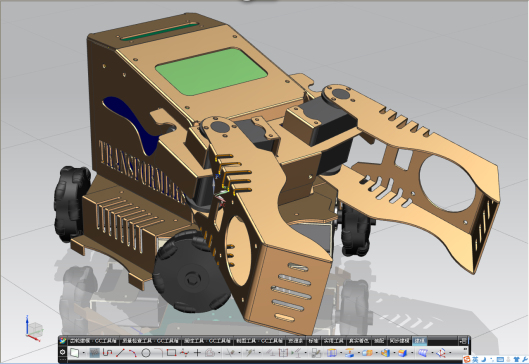
Task: Open dropdown arrow after datum feature icon
Action: click(x=359, y=353)
